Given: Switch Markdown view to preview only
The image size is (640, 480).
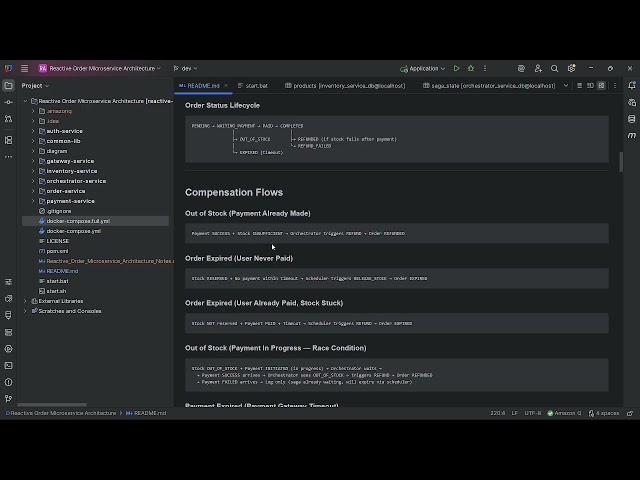Looking at the screenshot, I should pos(601,86).
